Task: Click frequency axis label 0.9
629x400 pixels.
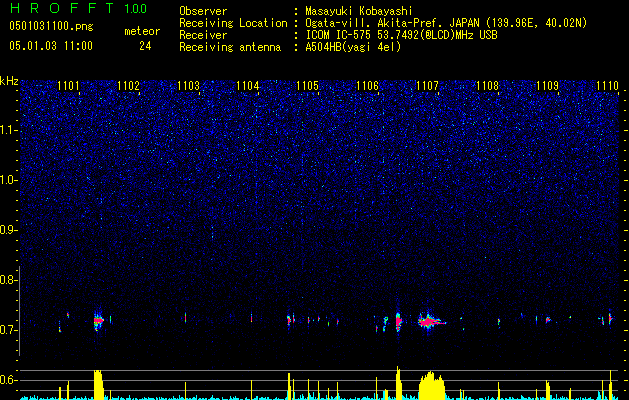Action: point(8,230)
